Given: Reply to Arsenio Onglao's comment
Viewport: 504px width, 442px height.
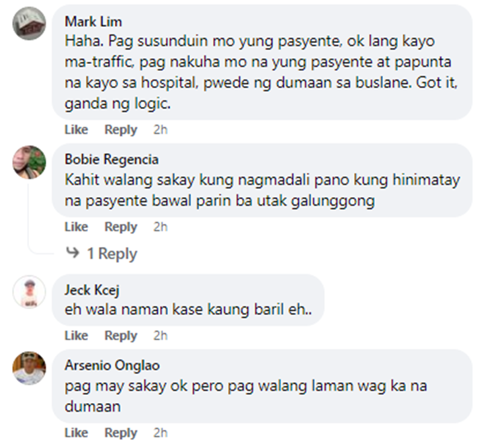Looking at the screenshot, I should tap(121, 433).
